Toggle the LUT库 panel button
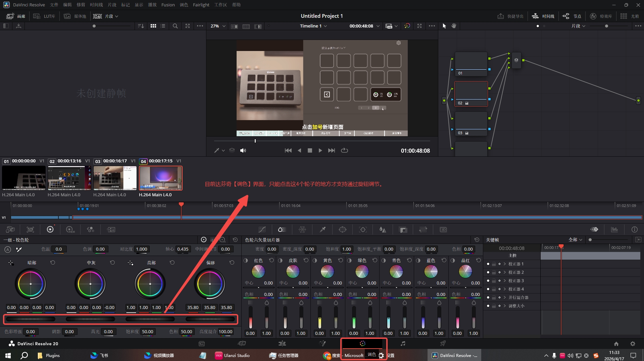 point(44,16)
